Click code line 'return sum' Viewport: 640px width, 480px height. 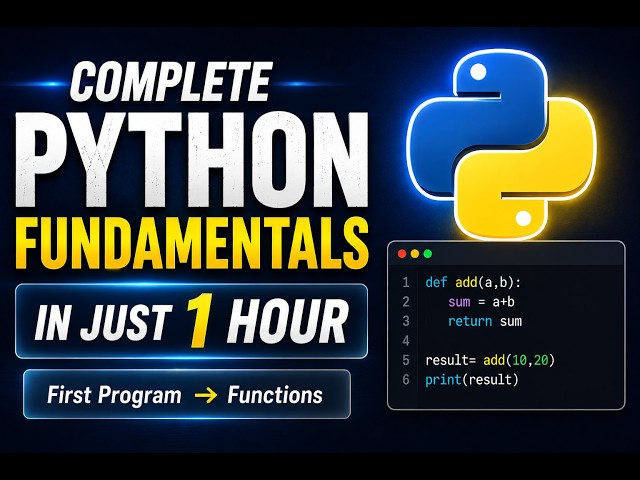[485, 322]
